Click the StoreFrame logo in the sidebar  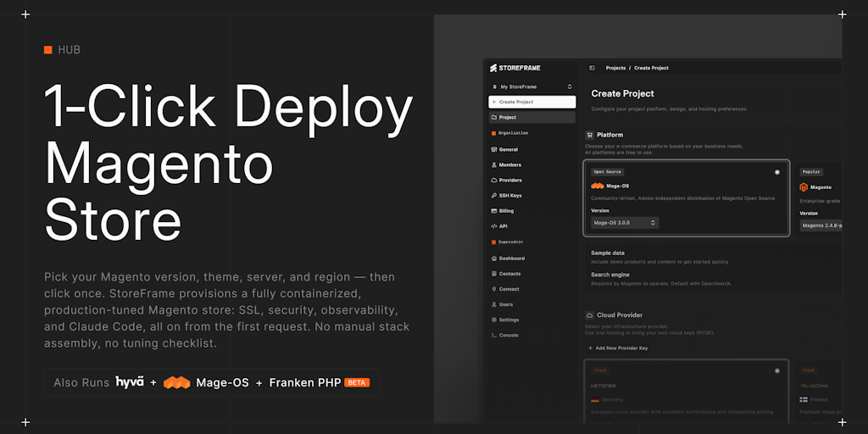[515, 68]
